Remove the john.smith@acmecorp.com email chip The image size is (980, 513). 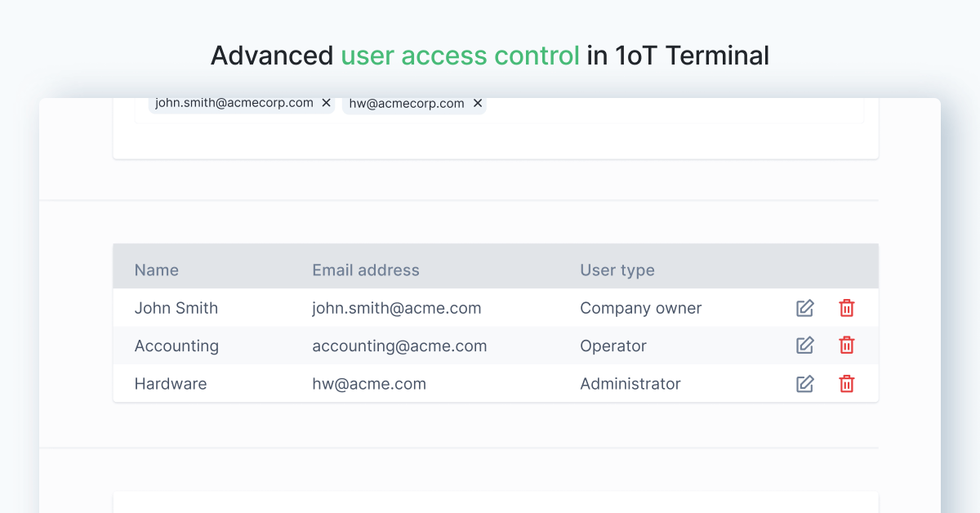point(326,102)
